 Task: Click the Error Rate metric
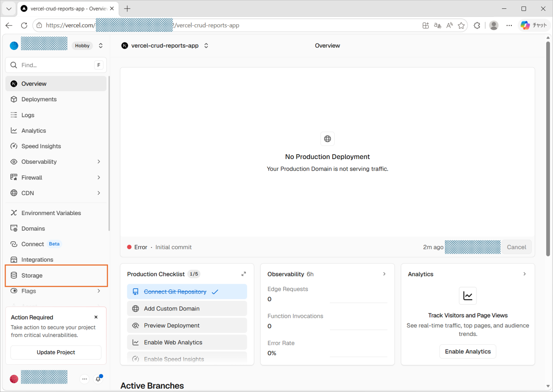pos(327,348)
